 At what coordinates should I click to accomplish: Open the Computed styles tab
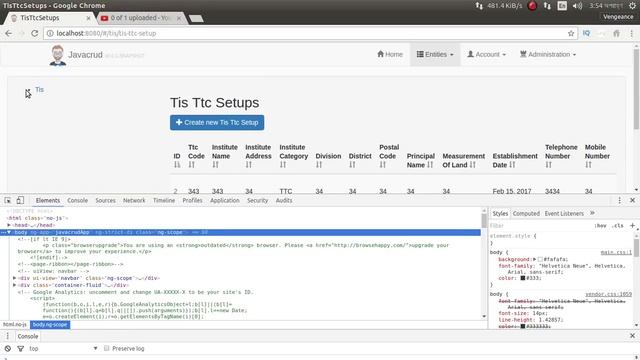pyautogui.click(x=526, y=213)
